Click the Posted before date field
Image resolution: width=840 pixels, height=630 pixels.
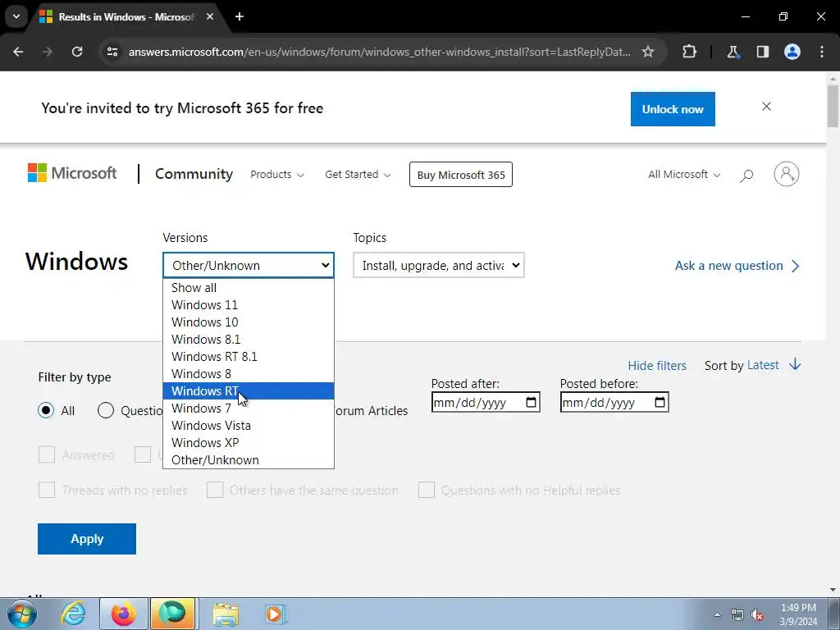[x=614, y=402]
